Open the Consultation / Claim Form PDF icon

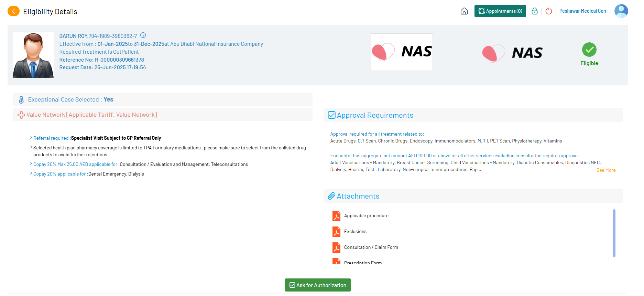336,247
